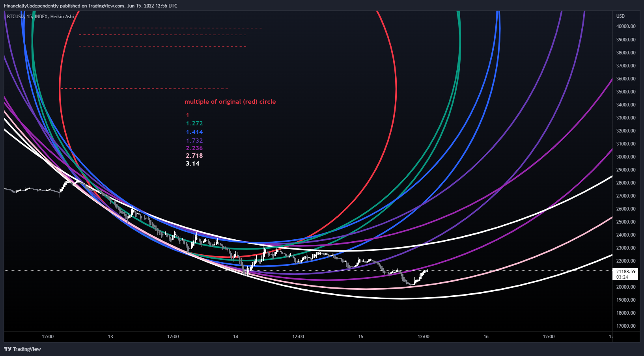This screenshot has height=356, width=644.
Task: Click the 28000.00 price axis label
Action: click(x=626, y=183)
